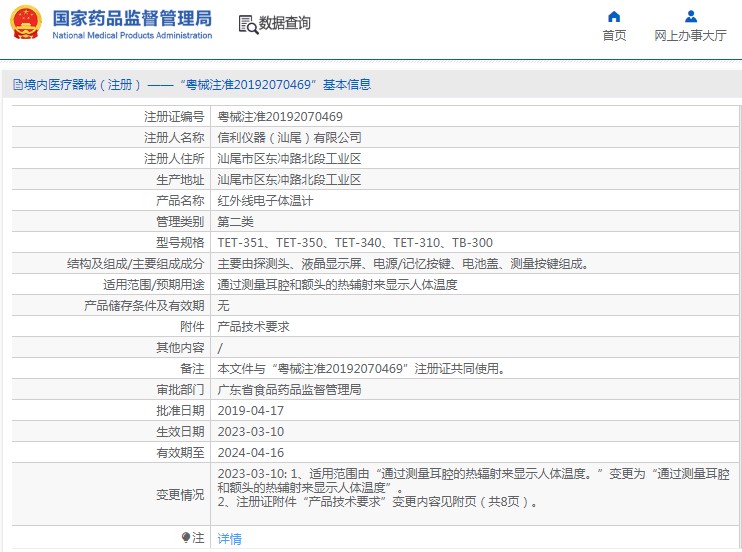Open the 详情 details link

tap(230, 538)
